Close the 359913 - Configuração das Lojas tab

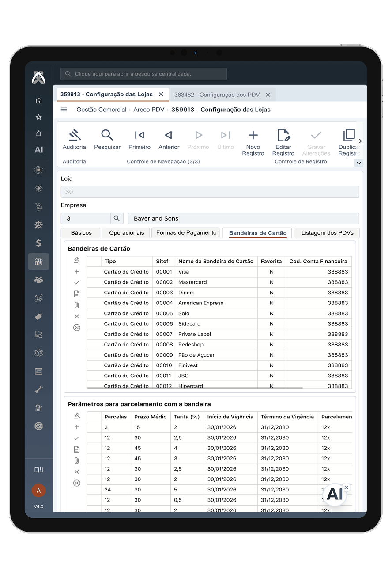[161, 95]
